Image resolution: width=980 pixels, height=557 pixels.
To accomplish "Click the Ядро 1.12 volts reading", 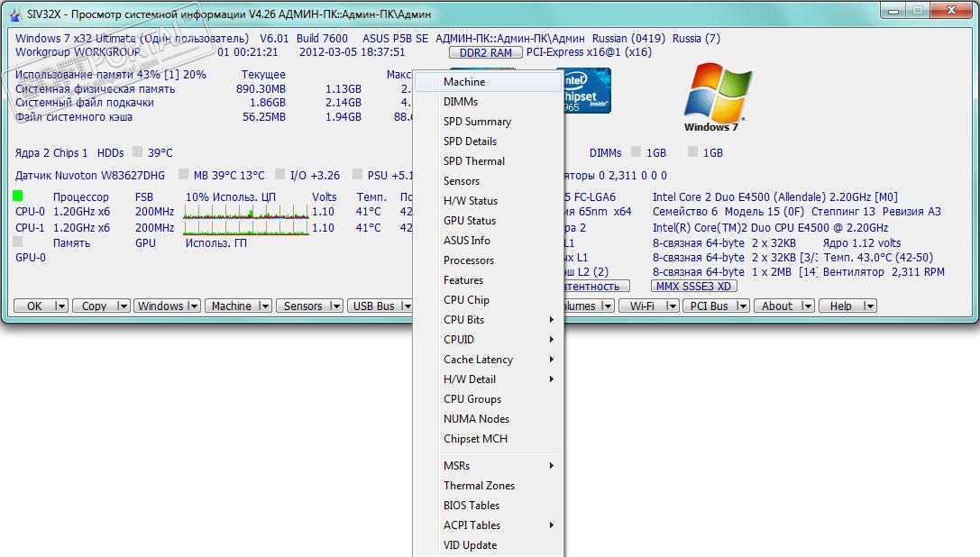I will [x=861, y=243].
